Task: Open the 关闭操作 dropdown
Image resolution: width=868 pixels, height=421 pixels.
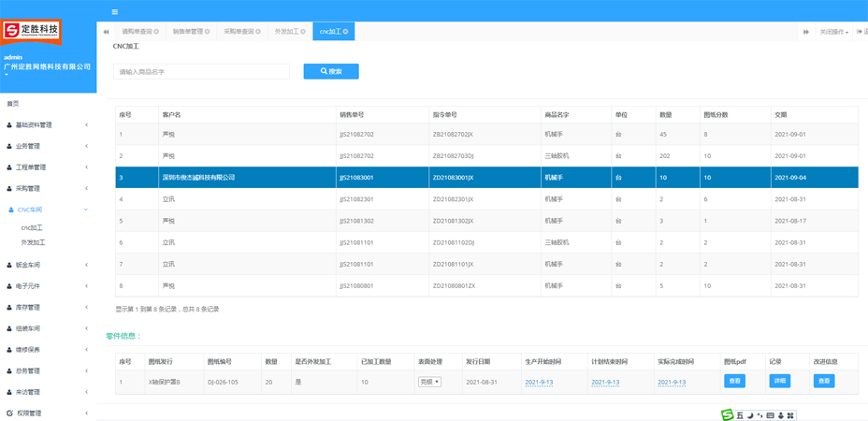Action: pos(833,32)
